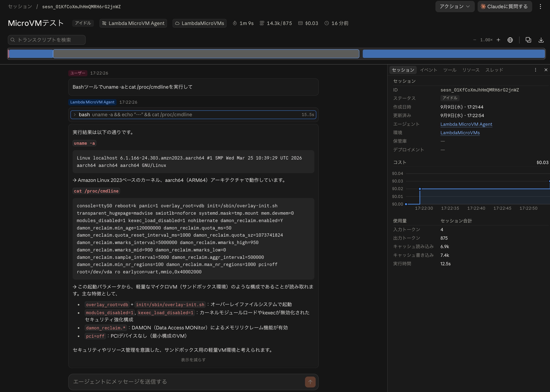The height and width of the screenshot is (392, 550).
Task: Click the Claudeに質問する button
Action: [x=505, y=7]
